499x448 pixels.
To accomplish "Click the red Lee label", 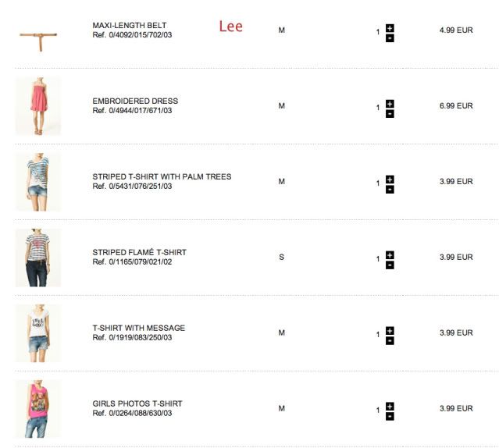I will pos(230,27).
